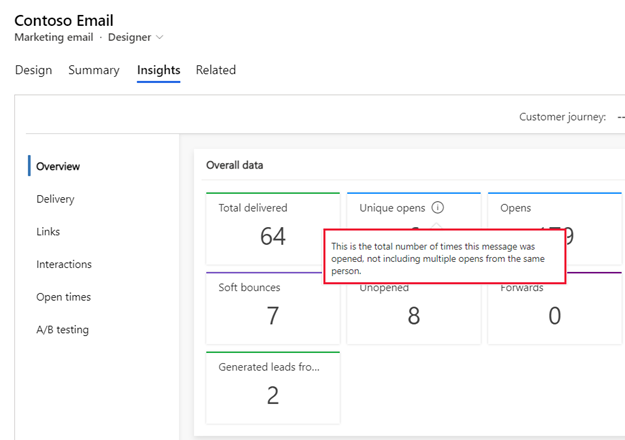Viewport: 625px width, 440px height.
Task: Click the Customer journey label
Action: tap(562, 117)
